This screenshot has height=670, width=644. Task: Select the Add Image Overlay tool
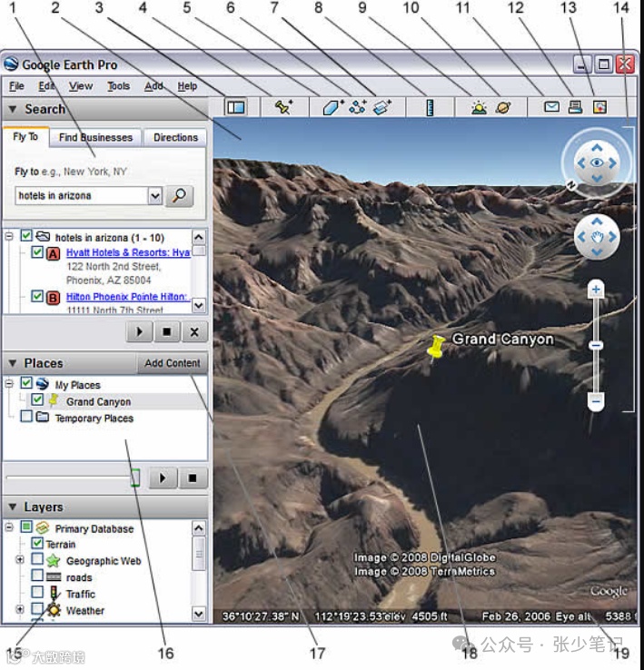point(381,107)
